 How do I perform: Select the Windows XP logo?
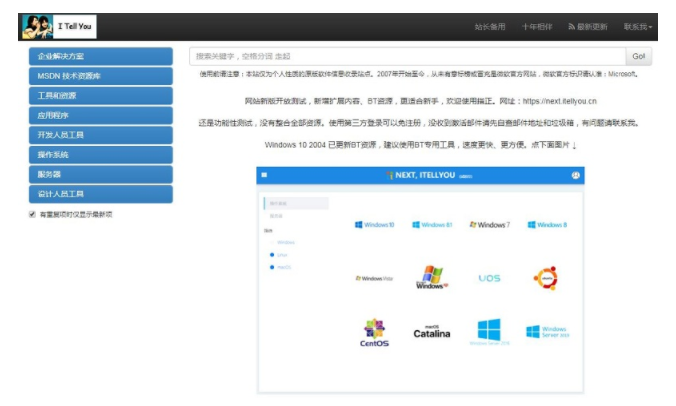click(431, 277)
